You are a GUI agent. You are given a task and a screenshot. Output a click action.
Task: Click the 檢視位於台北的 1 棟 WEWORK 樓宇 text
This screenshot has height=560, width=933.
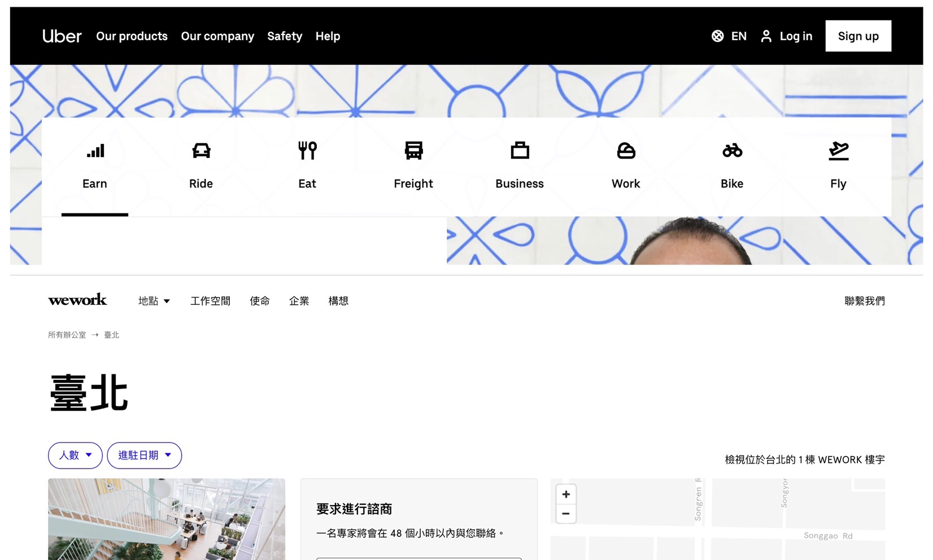805,460
